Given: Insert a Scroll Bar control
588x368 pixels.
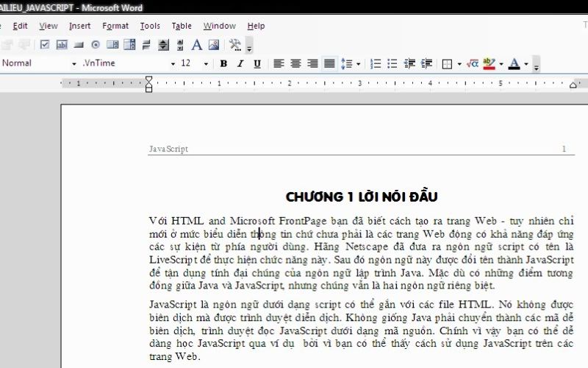Looking at the screenshot, I should [x=180, y=45].
